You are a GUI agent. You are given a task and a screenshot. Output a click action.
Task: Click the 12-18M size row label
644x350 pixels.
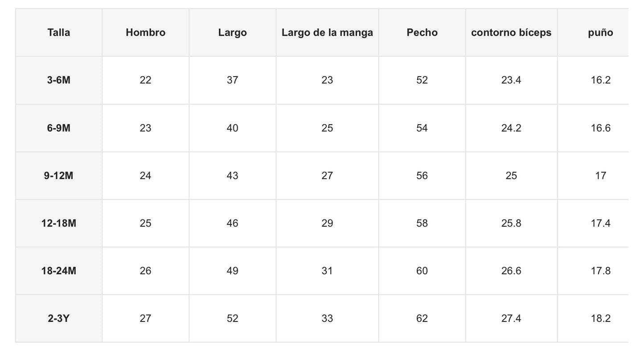(x=59, y=223)
